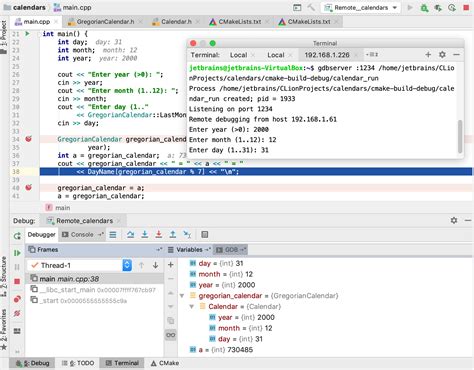474x370 pixels.
Task: Select __libc_start_main stack frame
Action: [x=95, y=290]
